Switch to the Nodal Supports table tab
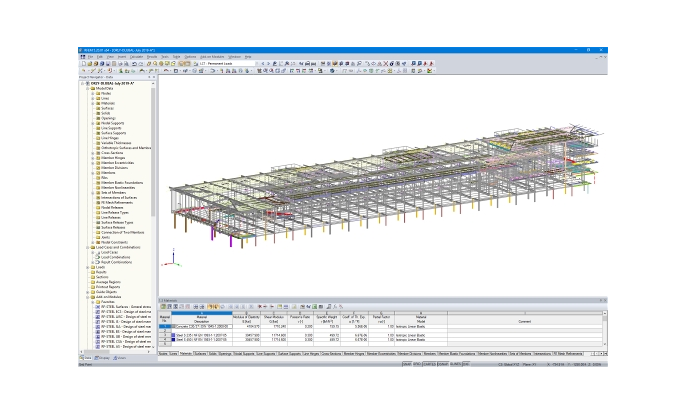 244,354
